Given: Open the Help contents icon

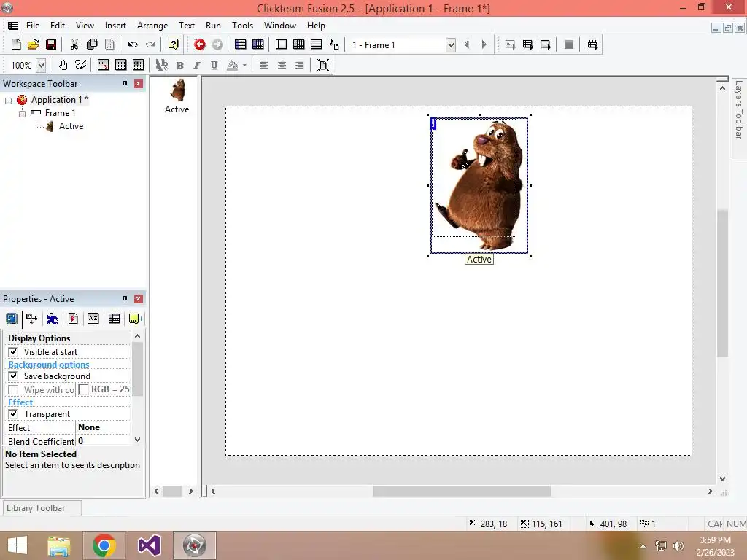Looking at the screenshot, I should pyautogui.click(x=174, y=44).
